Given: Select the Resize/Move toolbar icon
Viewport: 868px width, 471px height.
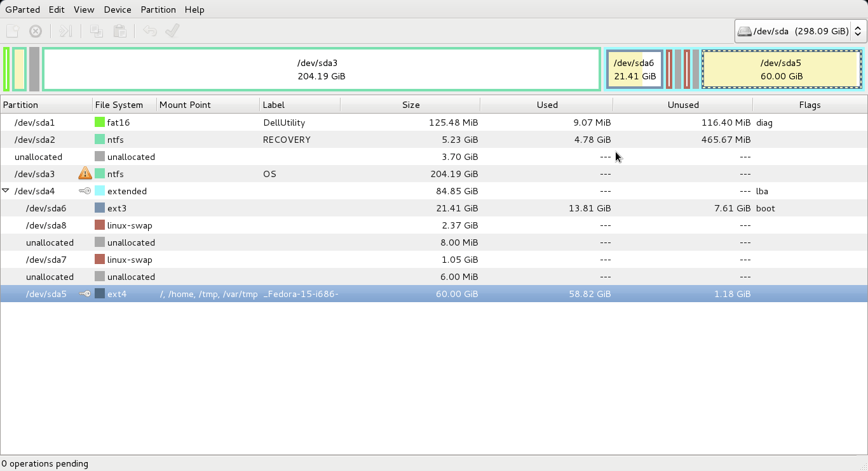Looking at the screenshot, I should pyautogui.click(x=65, y=30).
